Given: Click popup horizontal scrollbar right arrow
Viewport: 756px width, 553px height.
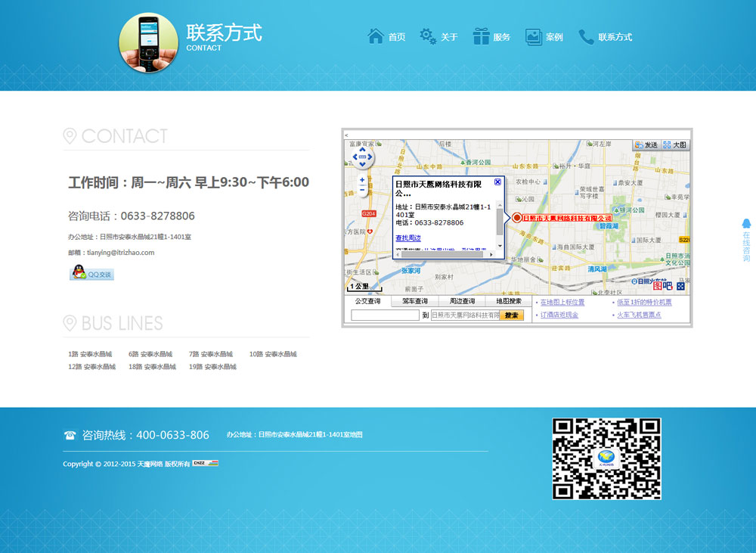Looking at the screenshot, I should [x=491, y=254].
